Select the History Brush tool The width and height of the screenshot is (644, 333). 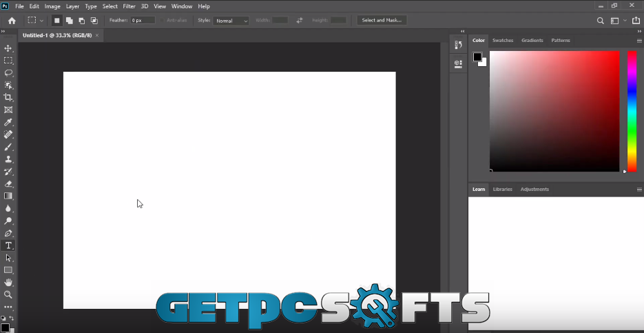(x=8, y=172)
